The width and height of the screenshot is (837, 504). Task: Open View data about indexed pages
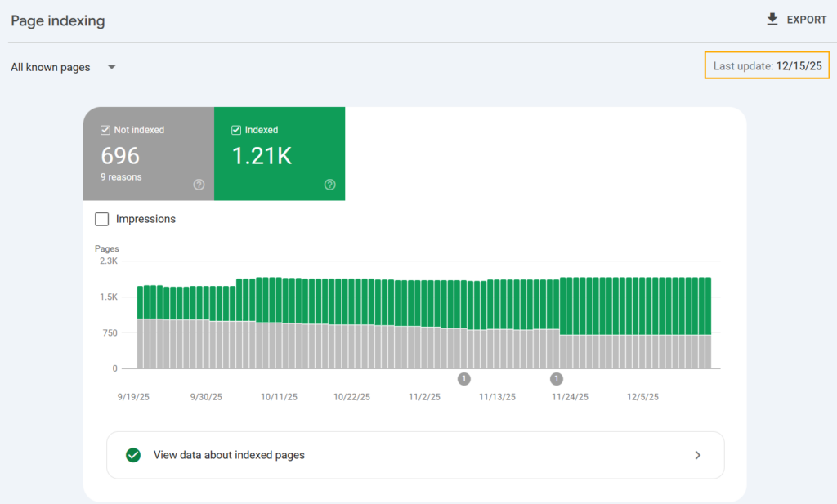click(229, 455)
